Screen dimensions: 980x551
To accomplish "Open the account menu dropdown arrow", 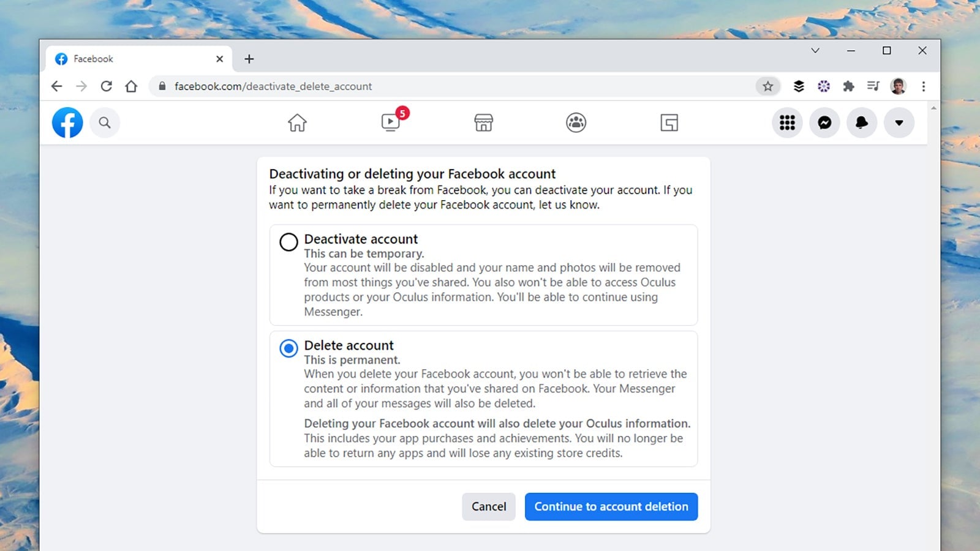I will point(899,122).
